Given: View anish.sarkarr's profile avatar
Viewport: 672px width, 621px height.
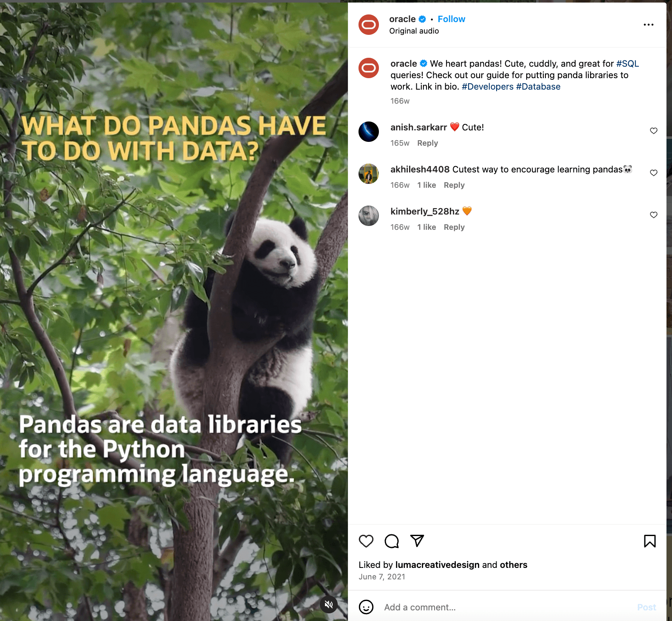Looking at the screenshot, I should [369, 132].
